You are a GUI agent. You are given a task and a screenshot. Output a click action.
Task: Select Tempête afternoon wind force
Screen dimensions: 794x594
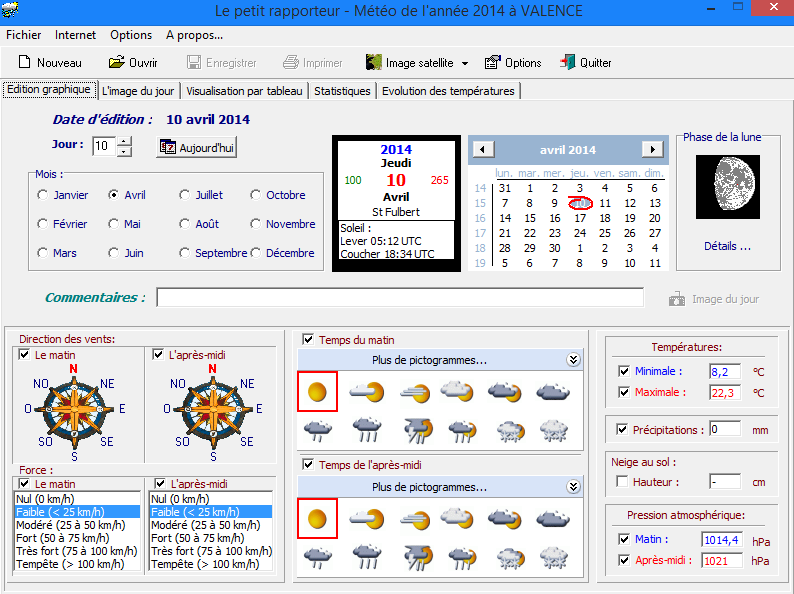tap(211, 564)
